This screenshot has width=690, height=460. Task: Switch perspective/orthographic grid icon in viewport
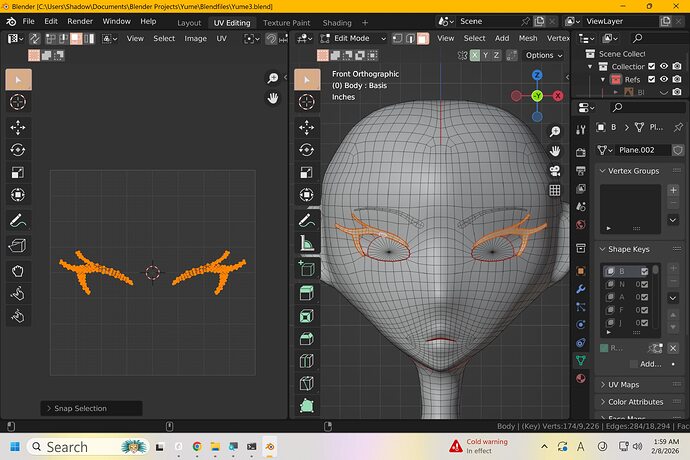click(555, 190)
